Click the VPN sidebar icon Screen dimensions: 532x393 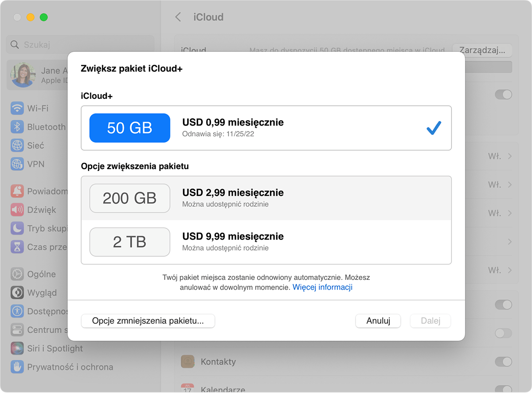pyautogui.click(x=17, y=164)
